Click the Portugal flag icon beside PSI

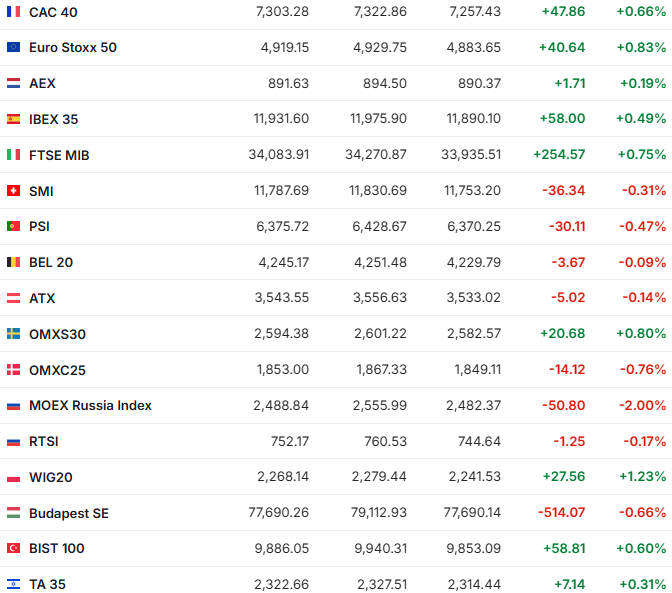click(x=13, y=226)
